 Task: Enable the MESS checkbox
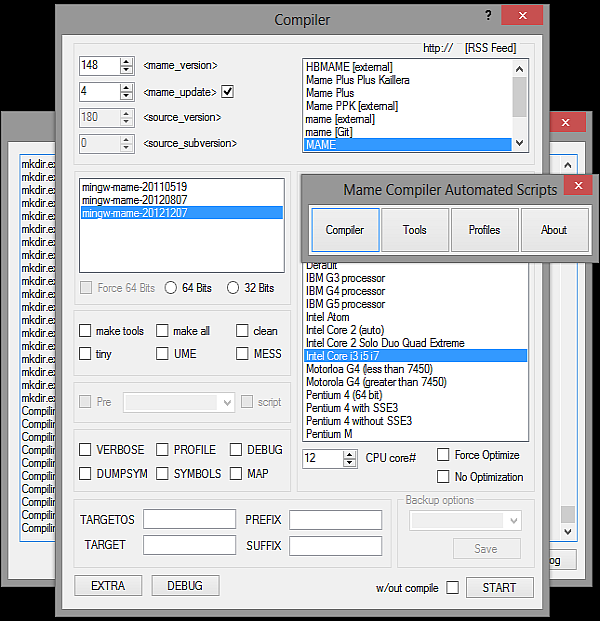pos(242,353)
